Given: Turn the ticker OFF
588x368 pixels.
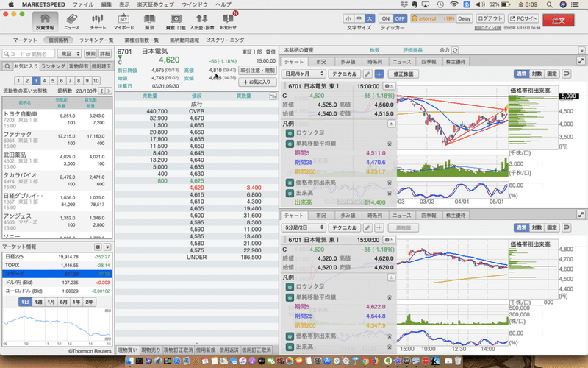Looking at the screenshot, I should (400, 19).
